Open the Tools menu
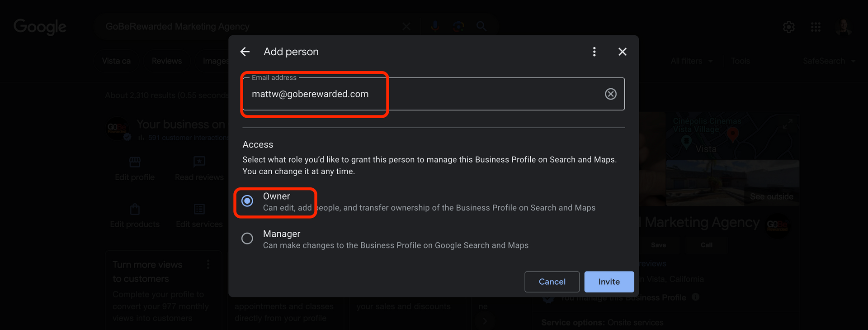The image size is (868, 330). [740, 61]
